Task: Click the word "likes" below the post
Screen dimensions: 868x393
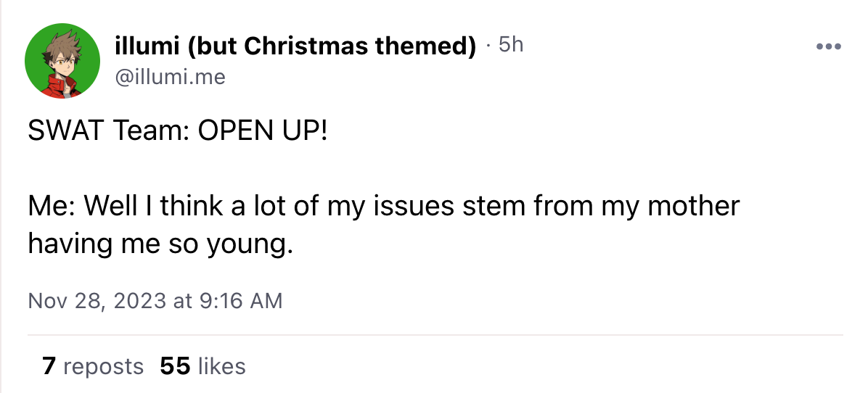Action: (x=221, y=367)
